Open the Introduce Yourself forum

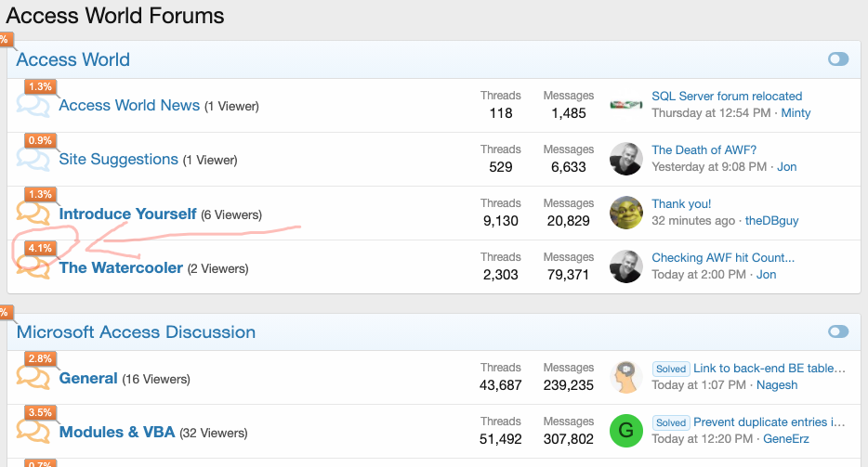pos(127,214)
